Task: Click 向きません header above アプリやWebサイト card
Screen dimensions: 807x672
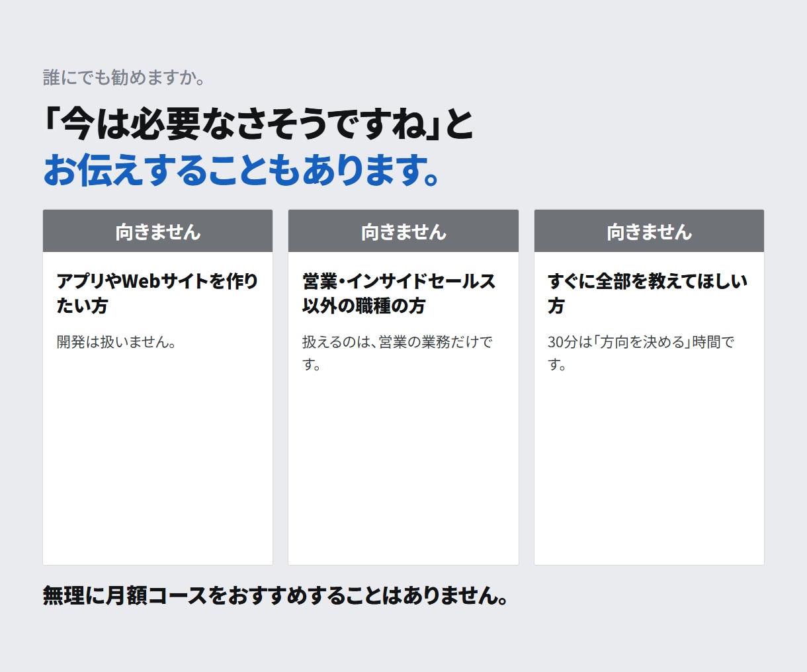Action: tap(157, 231)
